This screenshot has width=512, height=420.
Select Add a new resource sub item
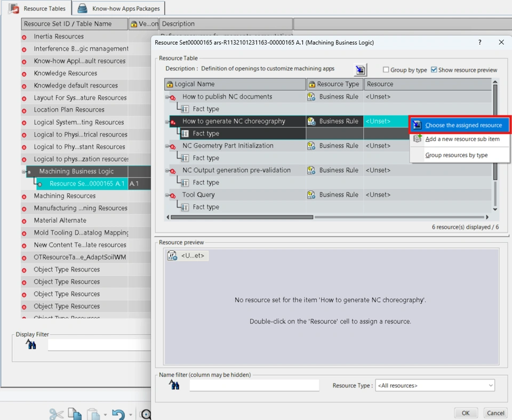[460, 139]
